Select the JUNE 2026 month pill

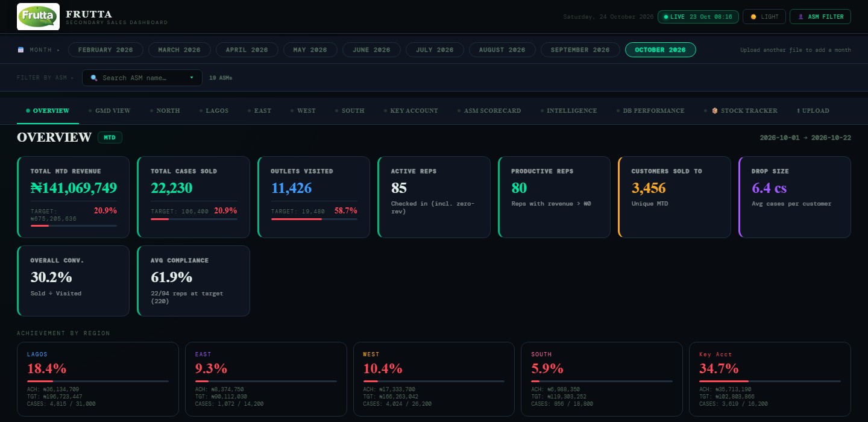pyautogui.click(x=371, y=50)
